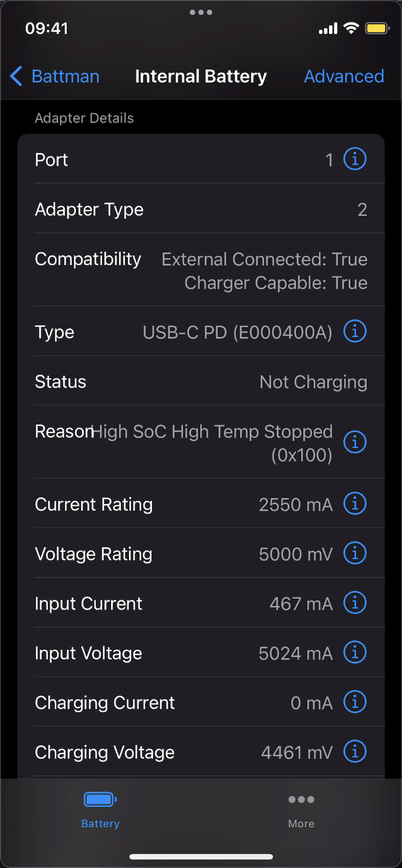The image size is (402, 868).
Task: Tap the battery icon in status bar
Action: tap(377, 28)
